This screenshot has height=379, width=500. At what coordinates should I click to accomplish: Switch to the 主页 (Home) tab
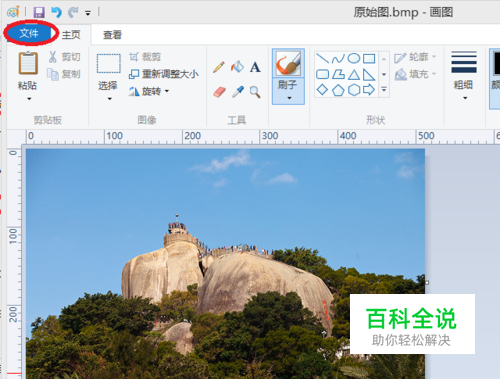click(71, 35)
